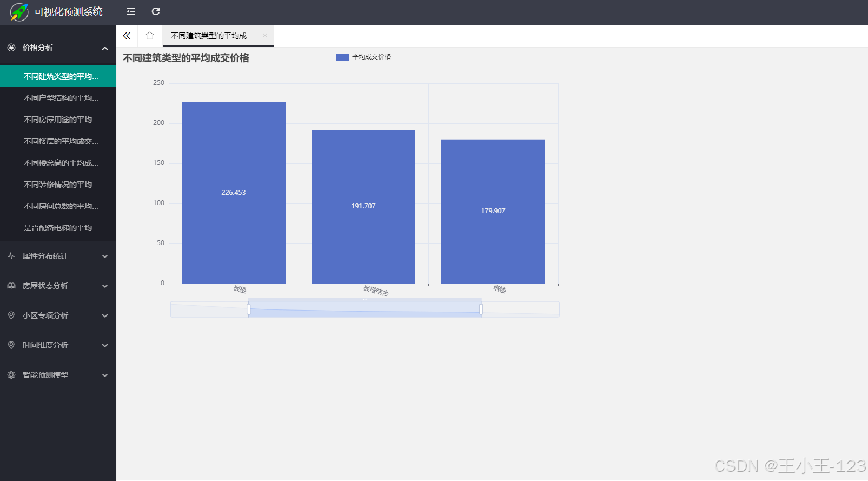Screen dimensions: 868x481
Task: Open the home tab icon
Action: tap(150, 36)
